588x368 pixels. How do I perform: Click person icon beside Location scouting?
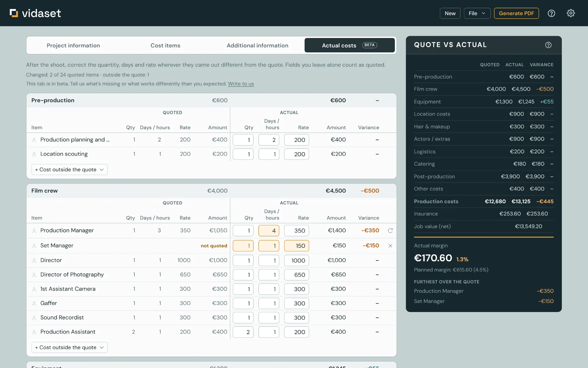click(34, 154)
